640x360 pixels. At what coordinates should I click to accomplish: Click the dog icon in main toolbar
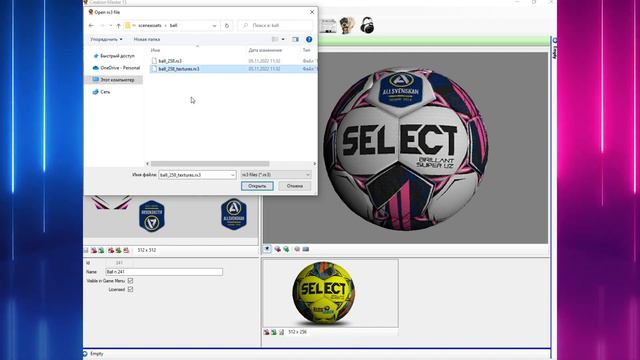coord(347,25)
